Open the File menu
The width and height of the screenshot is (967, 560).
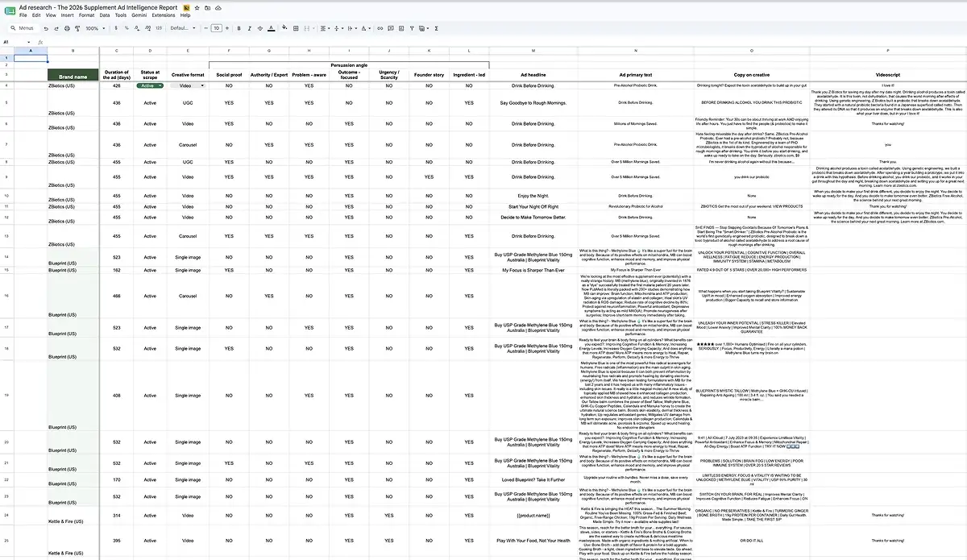point(23,15)
